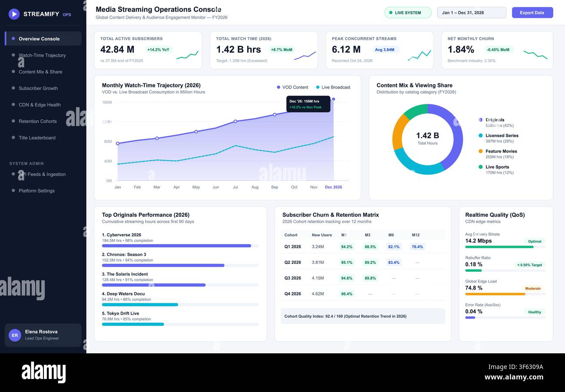565x392 pixels.
Task: Open the Jan 1 – Dec 31, 2026 date range field
Action: tap(472, 13)
